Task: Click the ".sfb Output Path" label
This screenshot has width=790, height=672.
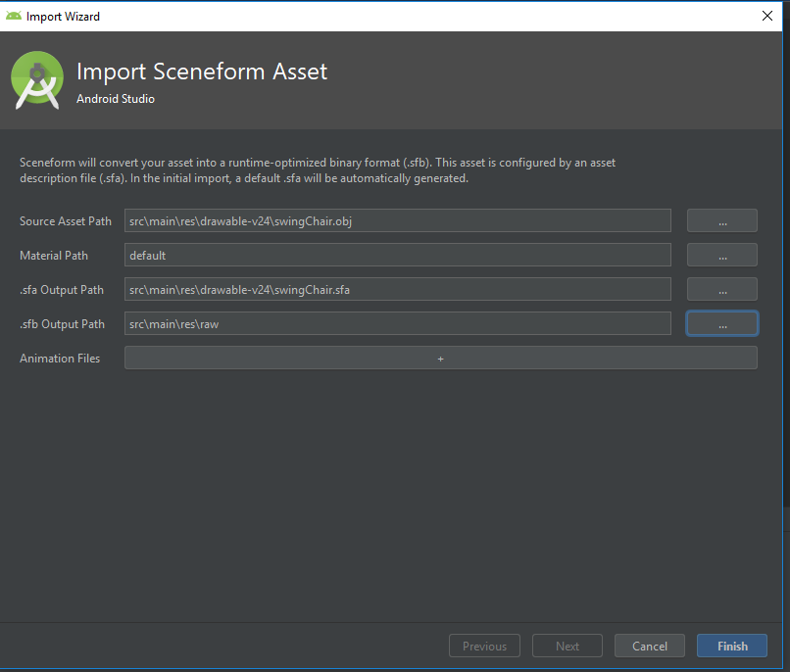Action: click(62, 323)
